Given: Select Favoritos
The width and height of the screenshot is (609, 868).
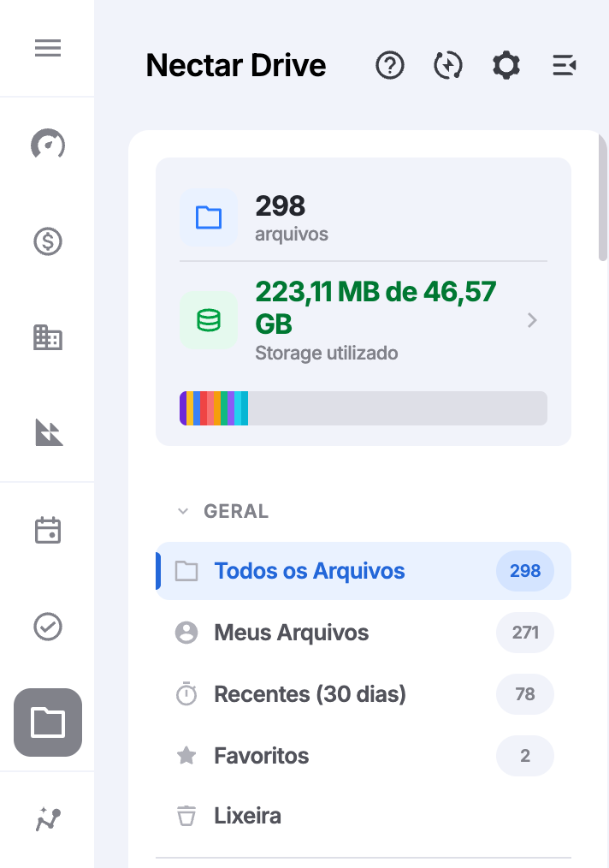Looking at the screenshot, I should pos(364,755).
